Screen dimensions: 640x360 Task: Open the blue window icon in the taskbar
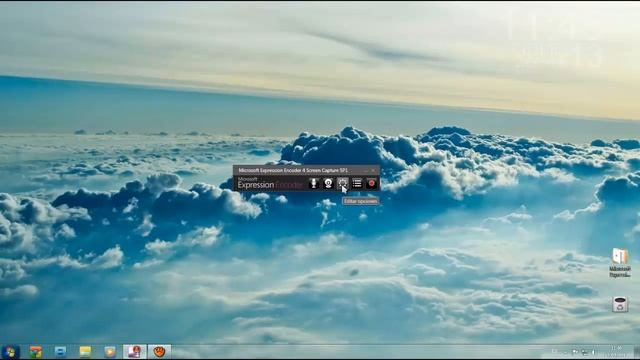pos(60,352)
